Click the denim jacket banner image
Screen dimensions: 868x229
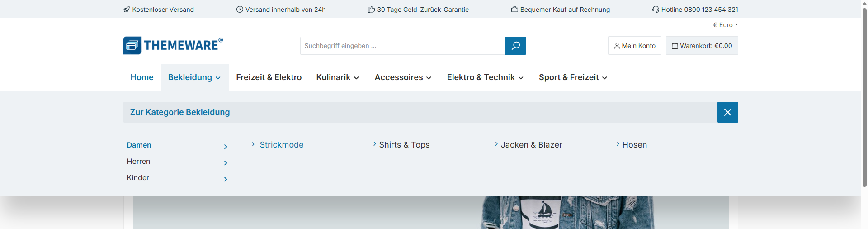(x=430, y=213)
